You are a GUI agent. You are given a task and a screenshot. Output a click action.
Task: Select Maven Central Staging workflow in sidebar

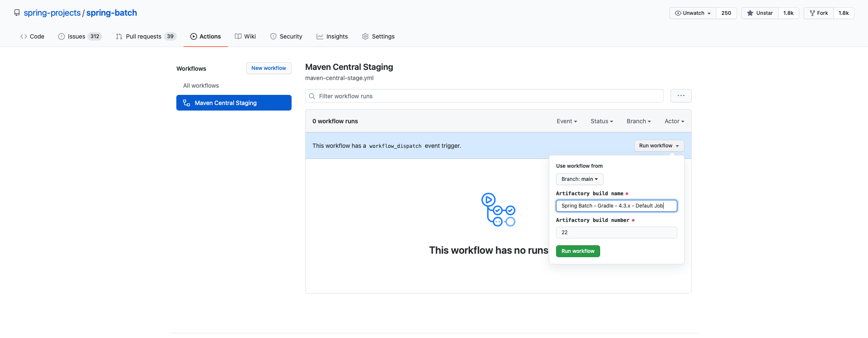tap(234, 103)
